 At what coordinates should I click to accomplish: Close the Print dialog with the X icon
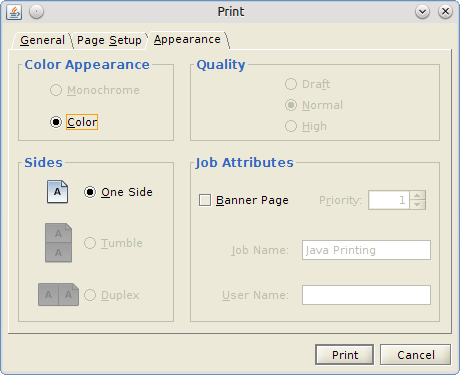(x=445, y=12)
